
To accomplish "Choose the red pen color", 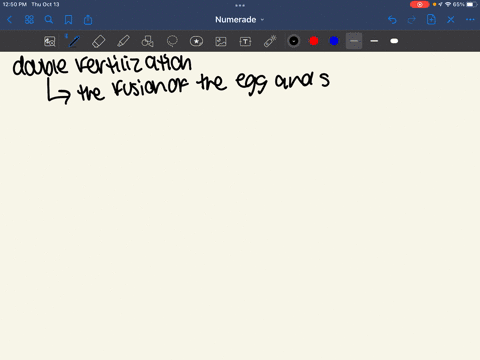I will tap(314, 41).
